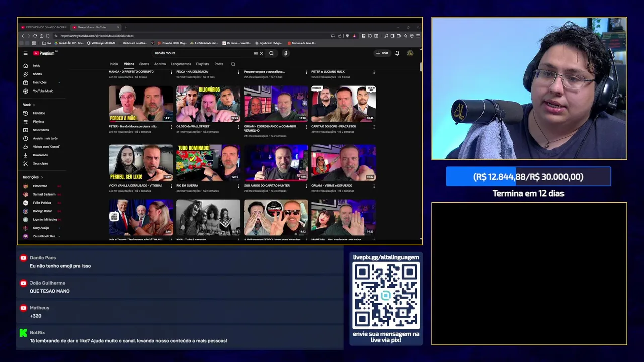Open the 'PERDEU A MÃO!' video thumbnail
The height and width of the screenshot is (362, 644).
coord(141,104)
